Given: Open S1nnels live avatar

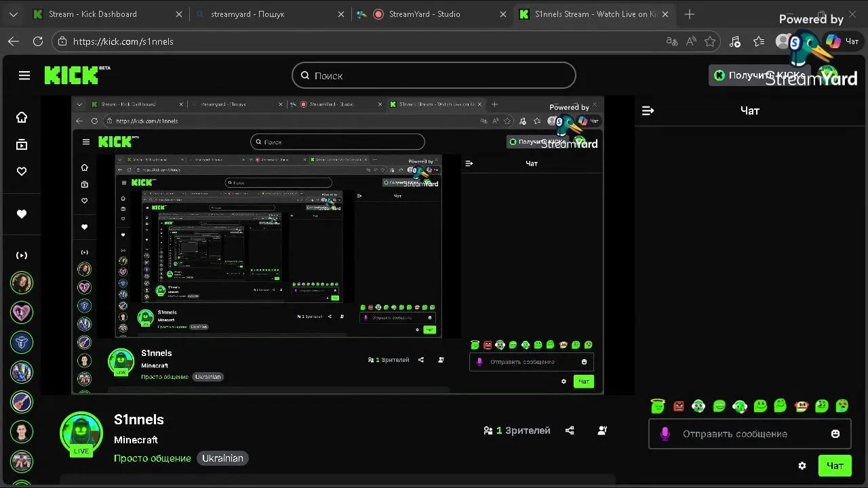Looking at the screenshot, I should coord(81,434).
